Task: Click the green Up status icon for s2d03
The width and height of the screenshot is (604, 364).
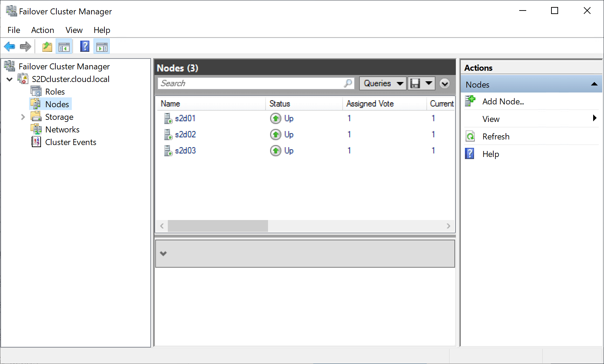Action: click(276, 151)
